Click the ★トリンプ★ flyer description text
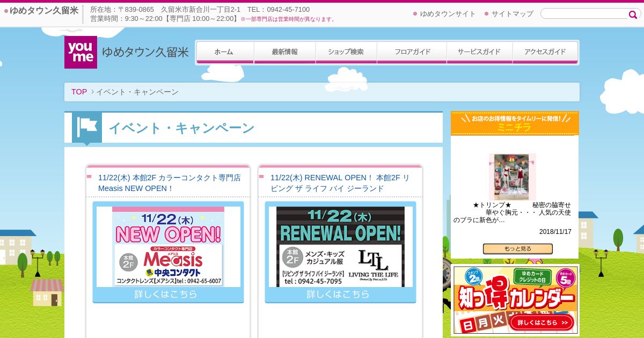Viewport: 644px width, 338px height. pos(512,212)
